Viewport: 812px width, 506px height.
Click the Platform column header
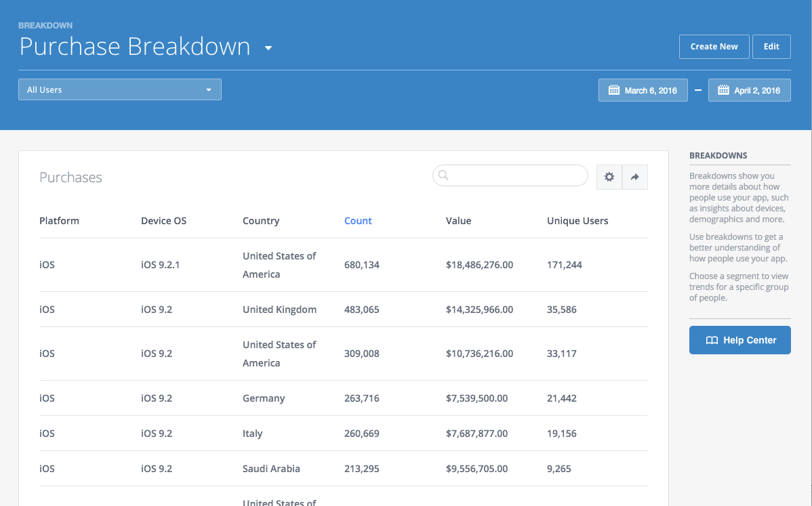tap(59, 221)
